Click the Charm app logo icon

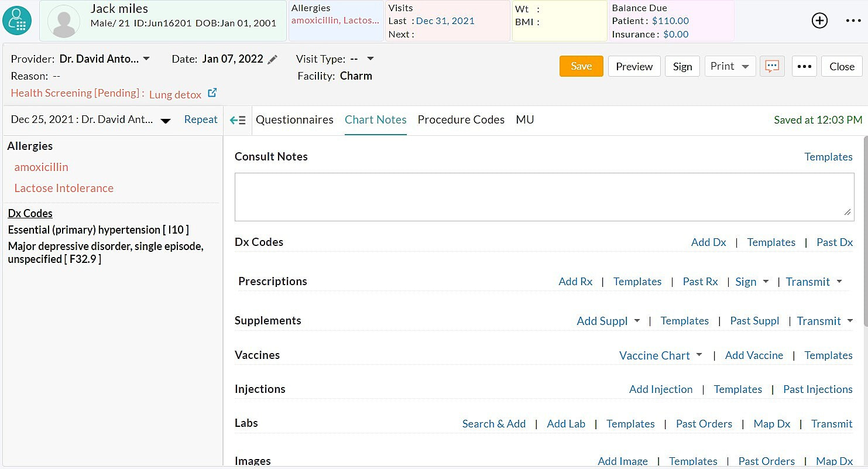17,20
